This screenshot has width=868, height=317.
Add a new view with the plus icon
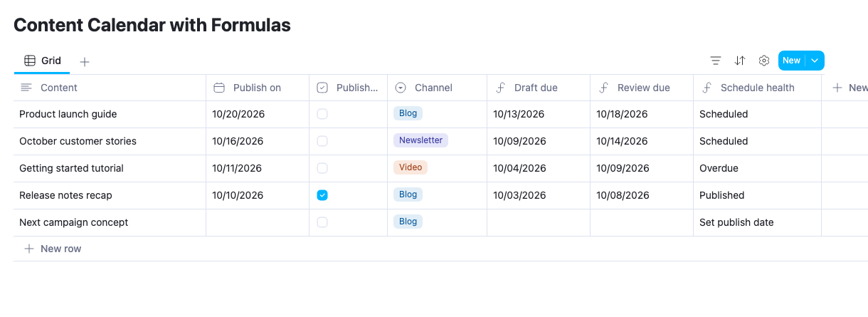pos(85,62)
